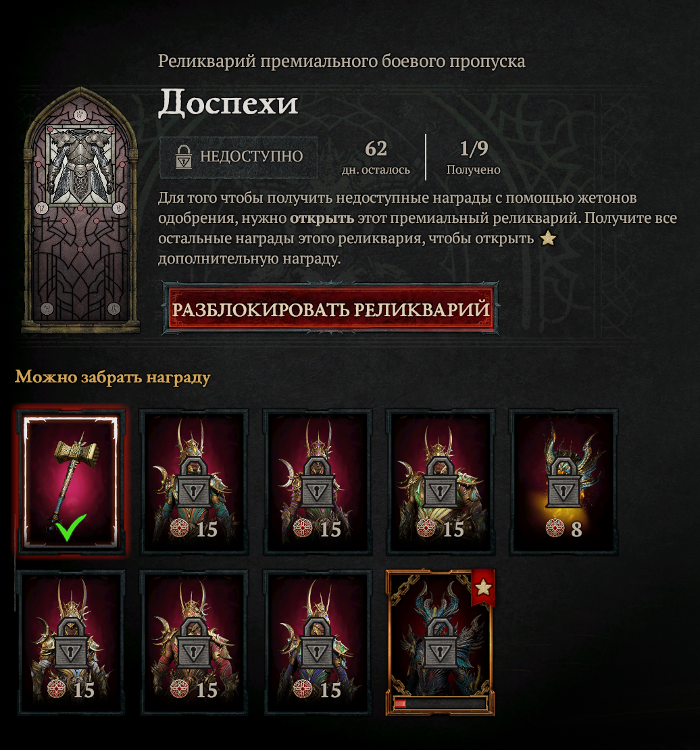Click the star ribbon on the bonus reward
The width and height of the screenshot is (700, 750).
(x=483, y=587)
